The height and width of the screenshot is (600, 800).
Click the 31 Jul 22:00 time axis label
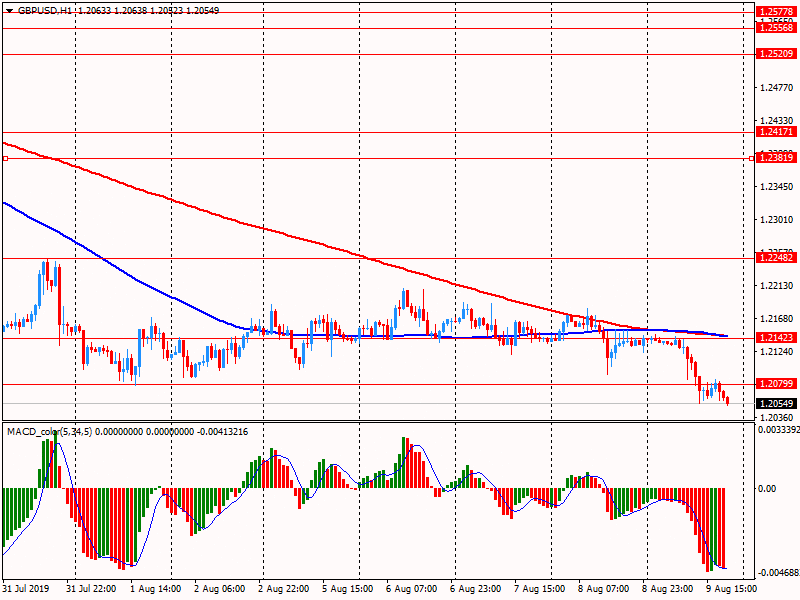[91, 589]
